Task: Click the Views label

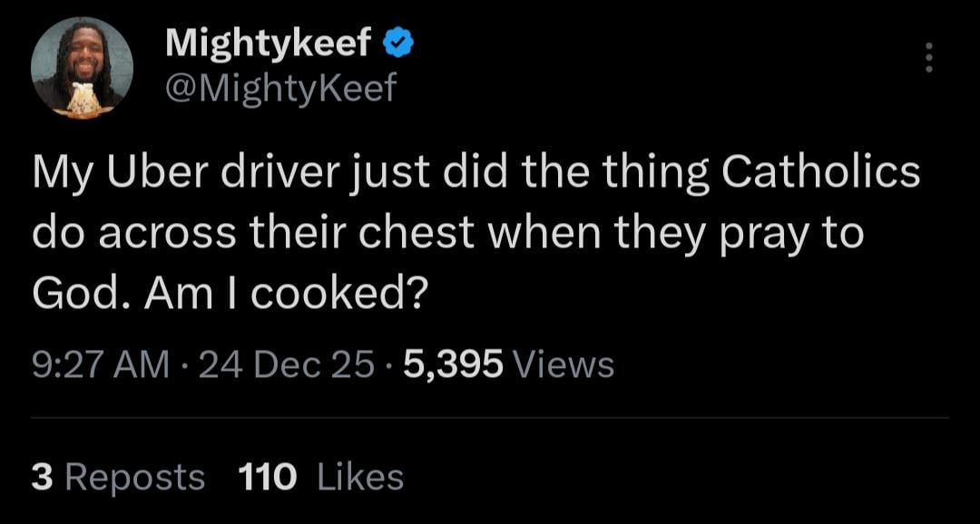Action: [x=563, y=364]
